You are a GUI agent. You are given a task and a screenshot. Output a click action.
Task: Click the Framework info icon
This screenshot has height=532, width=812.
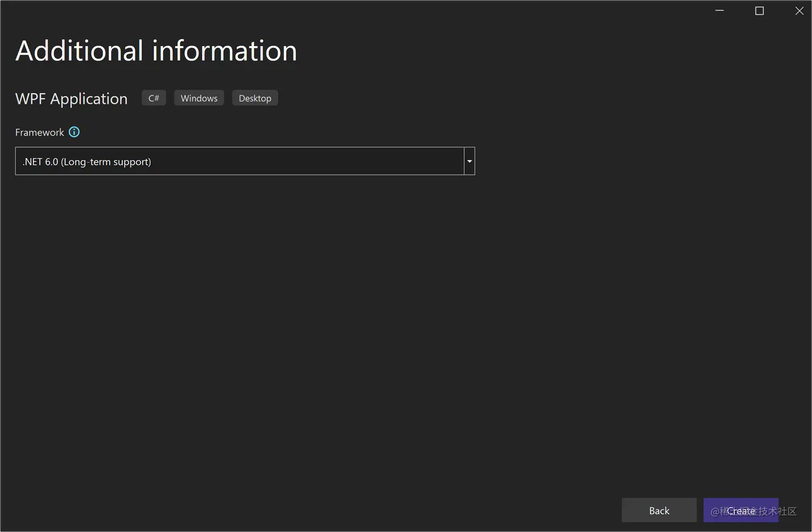click(74, 132)
